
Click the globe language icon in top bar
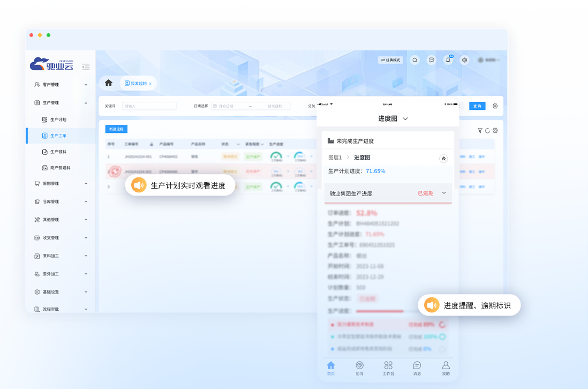pos(464,59)
